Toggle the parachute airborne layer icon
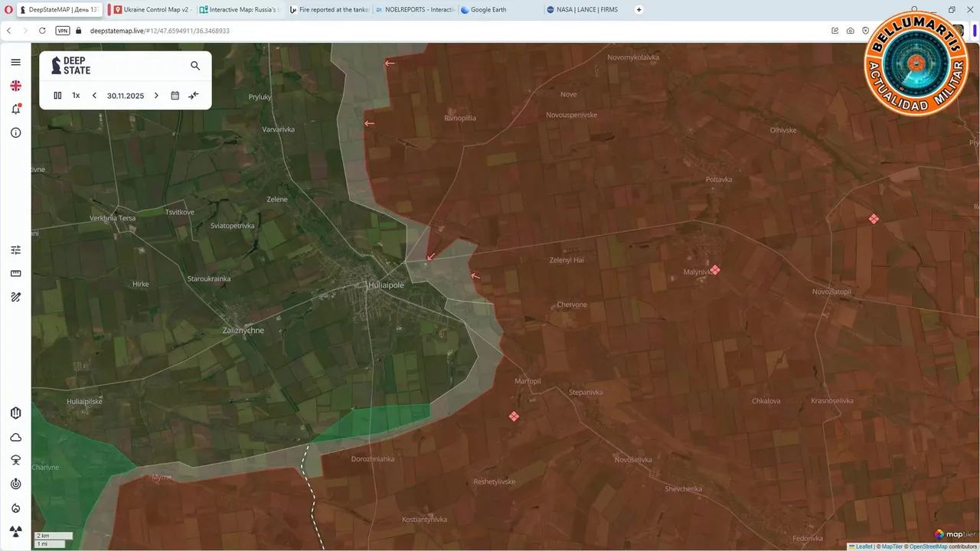The width and height of the screenshot is (980, 551). pos(15,461)
